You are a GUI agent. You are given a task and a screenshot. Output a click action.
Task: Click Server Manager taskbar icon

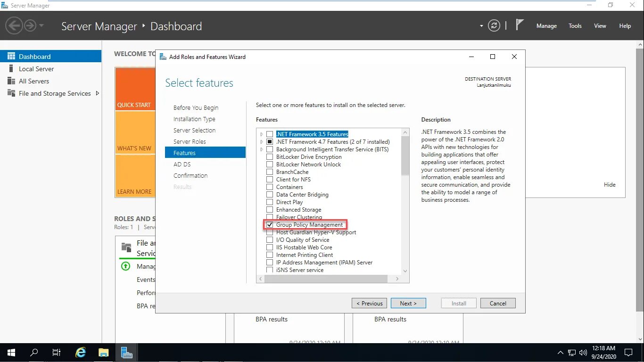pos(126,353)
